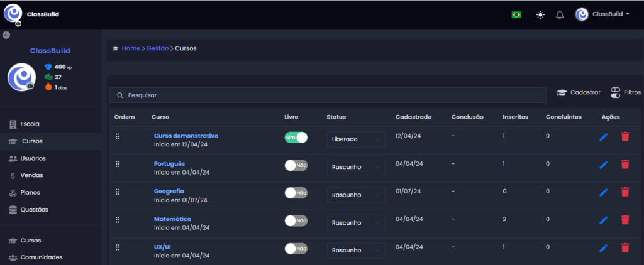Open Rascunho status dropdown for UX/UI
The width and height of the screenshot is (644, 265).
(x=356, y=251)
